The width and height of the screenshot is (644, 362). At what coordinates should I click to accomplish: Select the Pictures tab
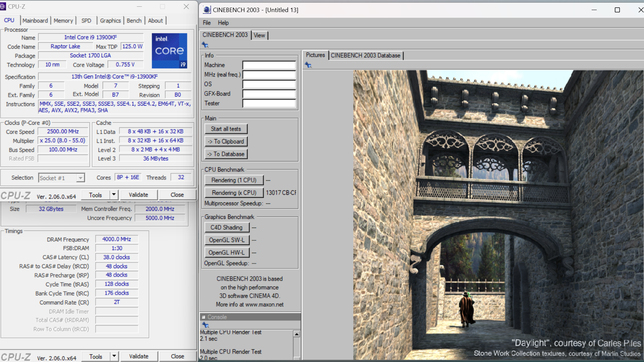click(x=315, y=55)
